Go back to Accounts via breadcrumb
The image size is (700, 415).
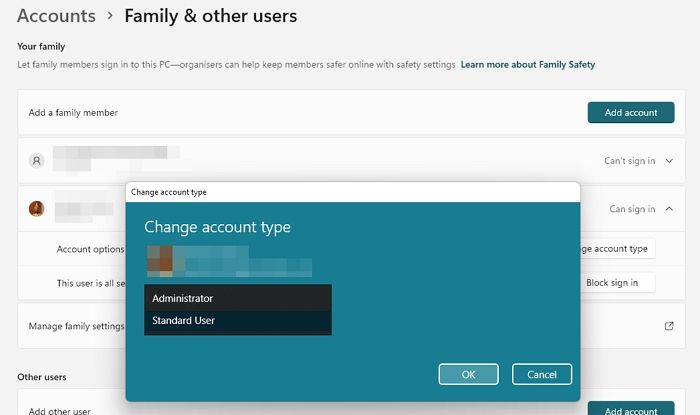56,16
